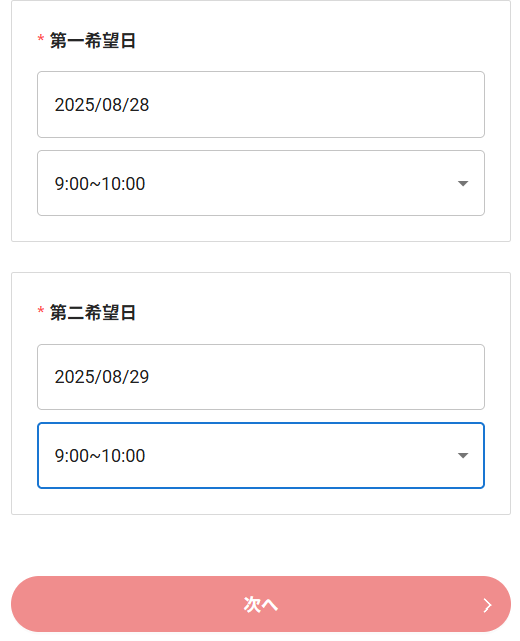Click the chevron arrow on 次へ button
520x641 pixels.
pos(487,605)
